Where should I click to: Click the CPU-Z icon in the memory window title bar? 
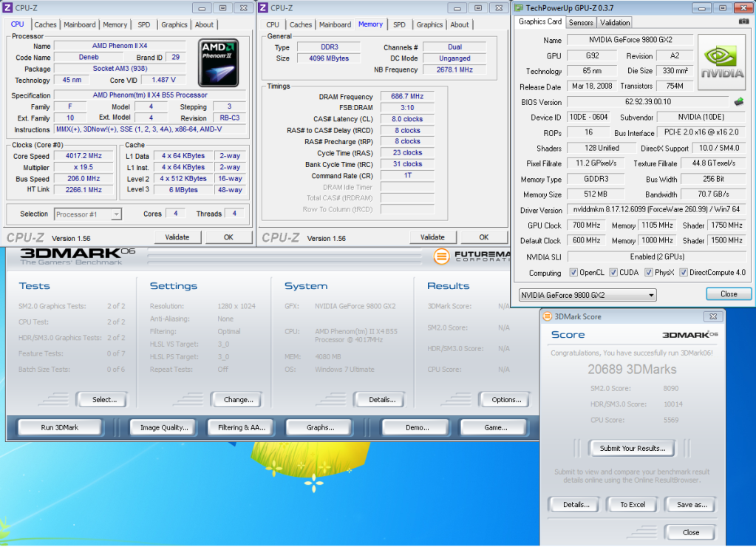pyautogui.click(x=263, y=7)
